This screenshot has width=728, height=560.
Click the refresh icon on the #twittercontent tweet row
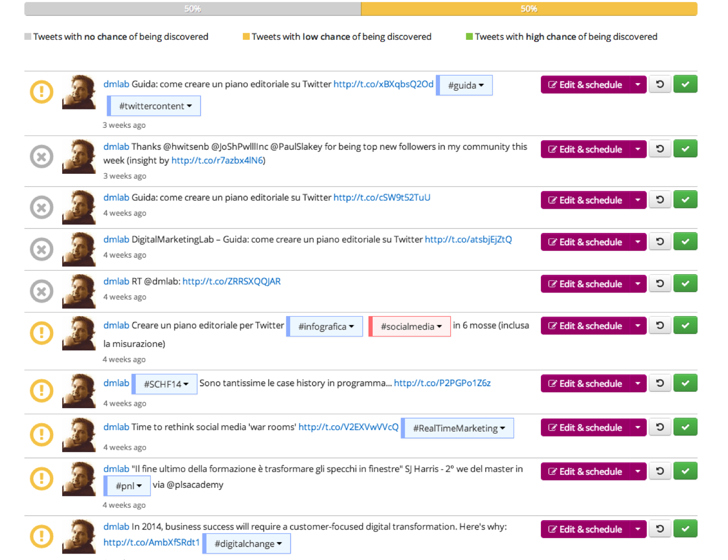660,84
